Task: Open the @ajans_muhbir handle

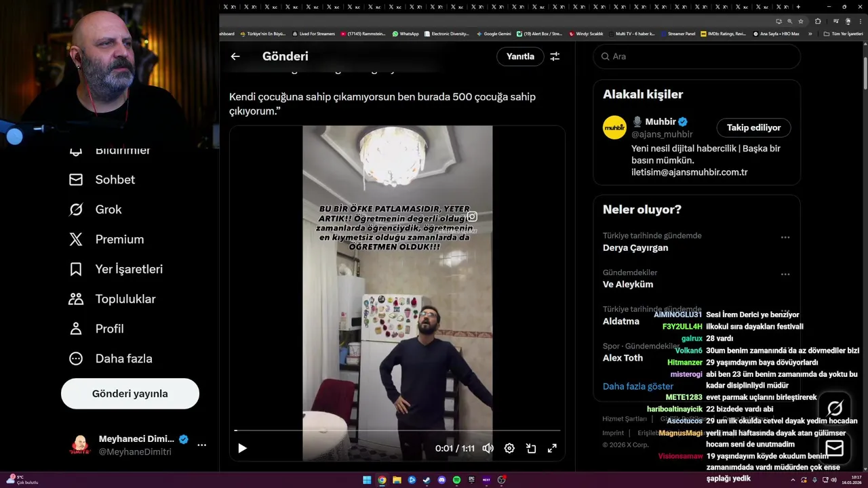Action: [662, 134]
